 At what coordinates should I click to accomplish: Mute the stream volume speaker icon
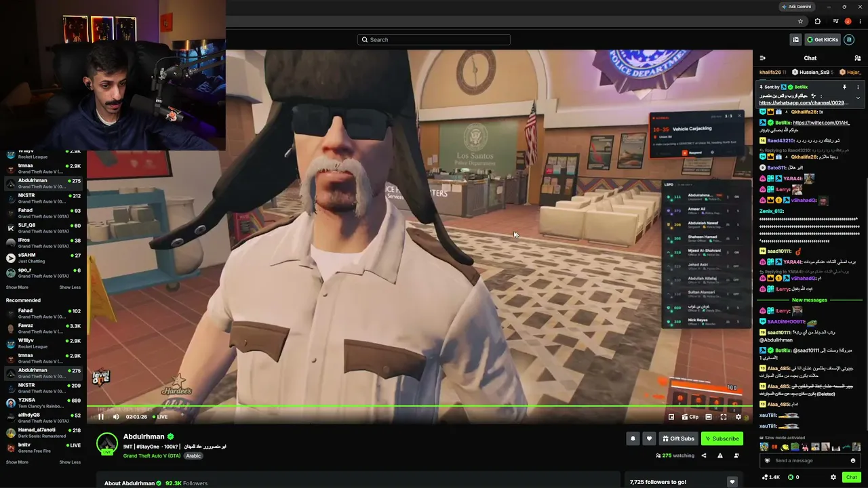point(116,417)
